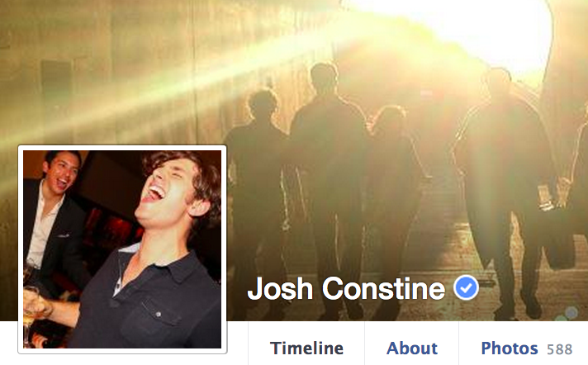
Task: Click the 588 photos count
Action: point(559,349)
